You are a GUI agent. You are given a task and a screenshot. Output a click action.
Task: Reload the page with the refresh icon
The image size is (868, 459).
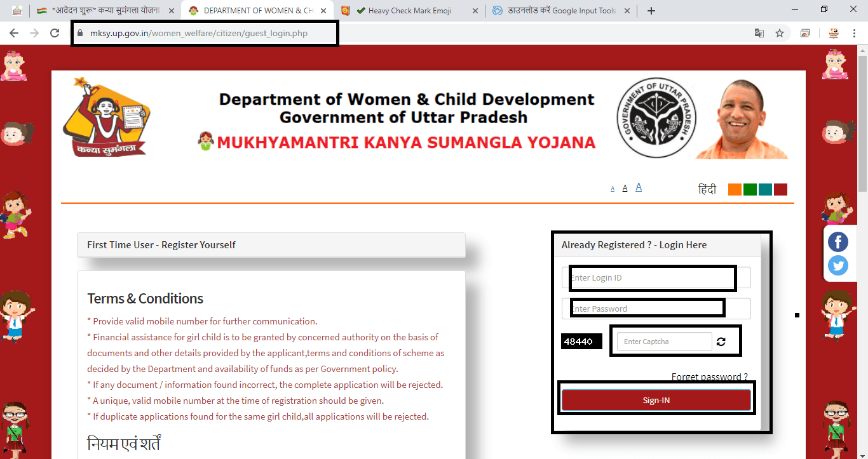click(x=55, y=33)
